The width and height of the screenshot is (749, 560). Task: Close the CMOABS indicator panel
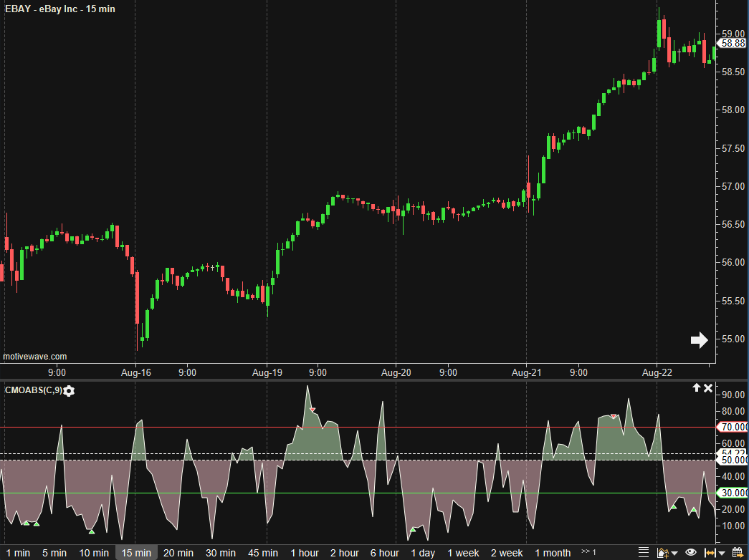coord(708,388)
